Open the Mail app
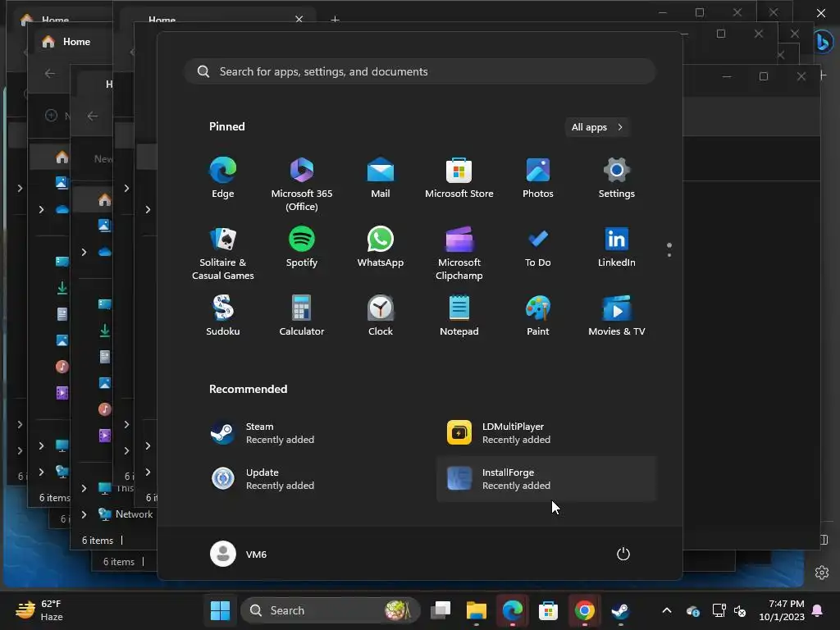 click(381, 178)
